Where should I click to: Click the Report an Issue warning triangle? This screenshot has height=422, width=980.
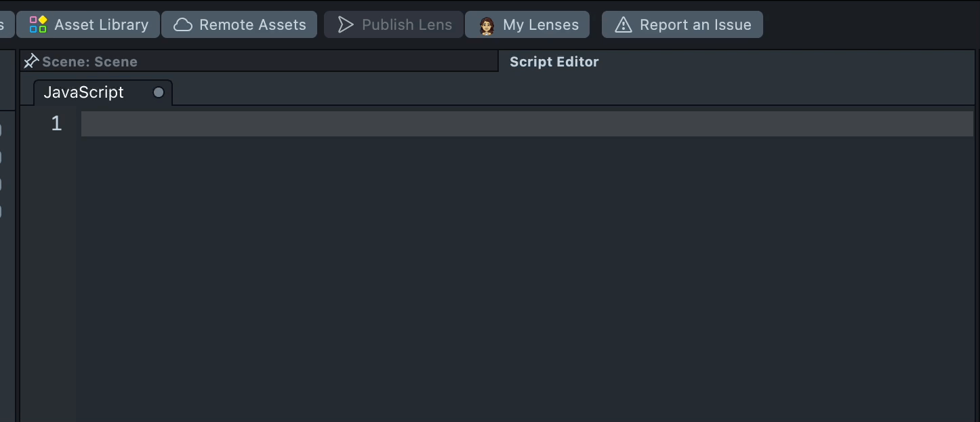click(623, 24)
